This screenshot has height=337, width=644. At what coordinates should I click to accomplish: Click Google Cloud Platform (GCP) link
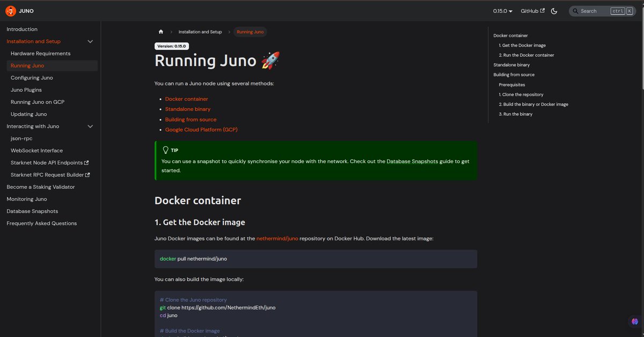tap(201, 129)
